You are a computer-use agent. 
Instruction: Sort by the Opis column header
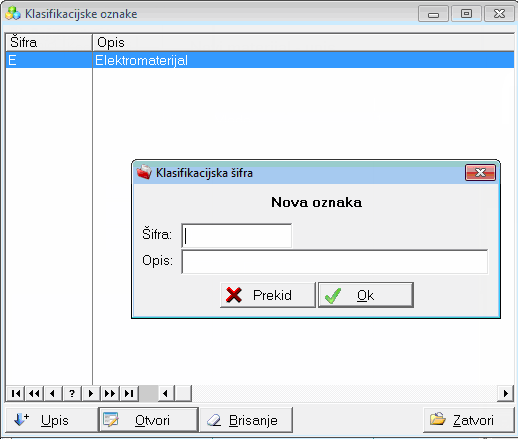click(303, 43)
